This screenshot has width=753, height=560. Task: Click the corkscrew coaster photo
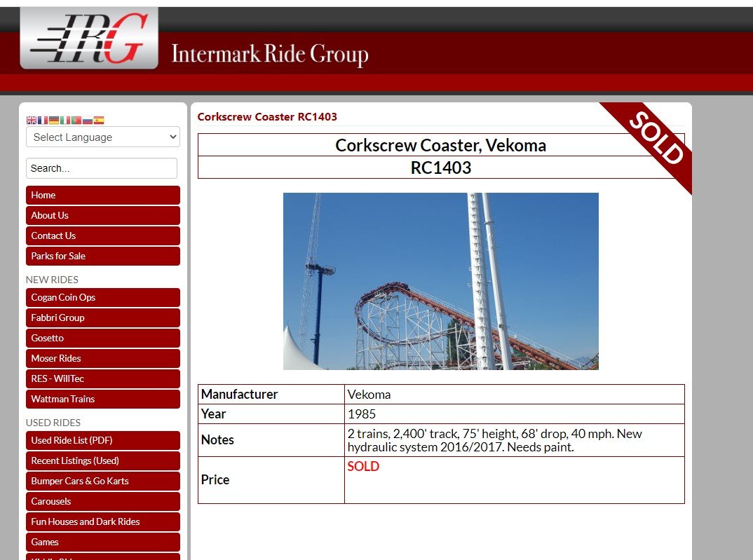point(441,281)
